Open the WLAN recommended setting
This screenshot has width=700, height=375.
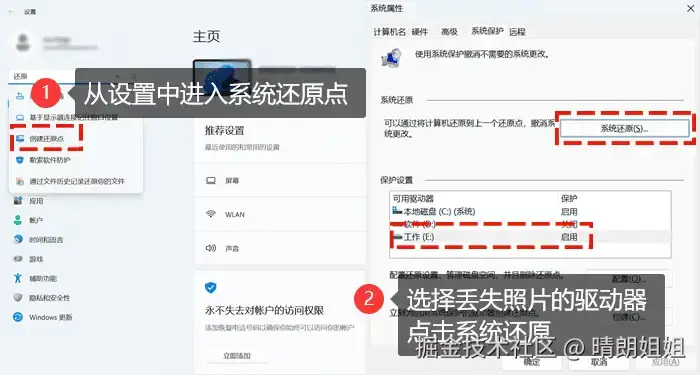tap(279, 214)
